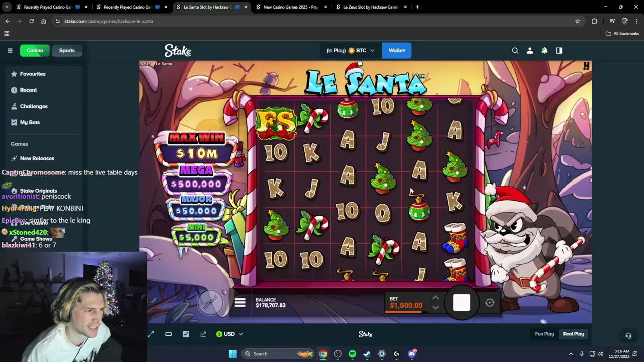The width and height of the screenshot is (644, 362).
Task: Click the round DISABLE button in game
Action: (x=210, y=301)
